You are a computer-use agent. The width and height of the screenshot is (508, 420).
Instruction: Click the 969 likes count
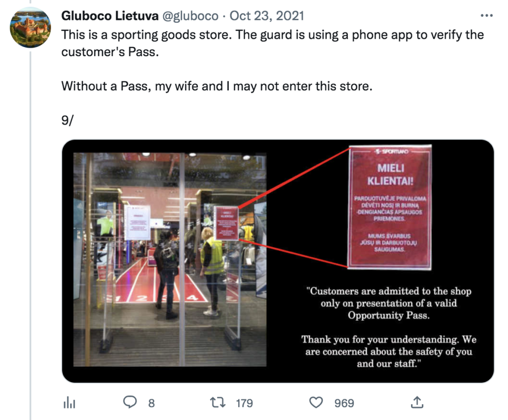pyautogui.click(x=344, y=403)
